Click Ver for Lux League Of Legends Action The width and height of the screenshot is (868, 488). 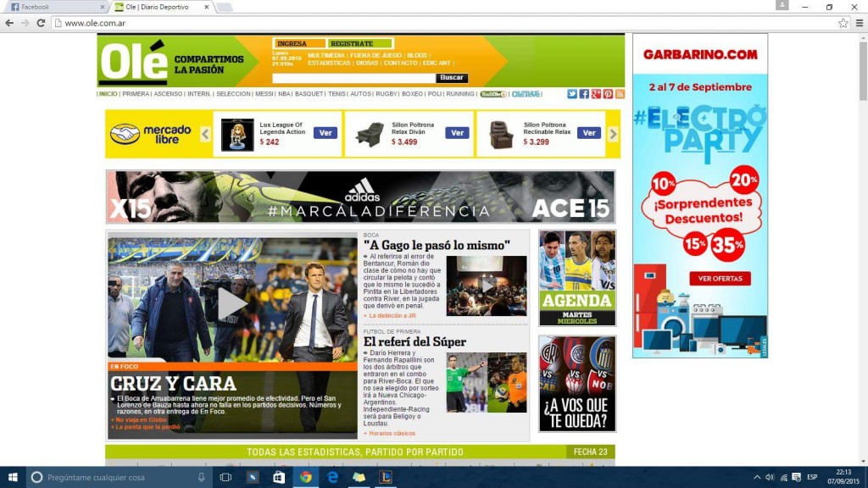(325, 133)
